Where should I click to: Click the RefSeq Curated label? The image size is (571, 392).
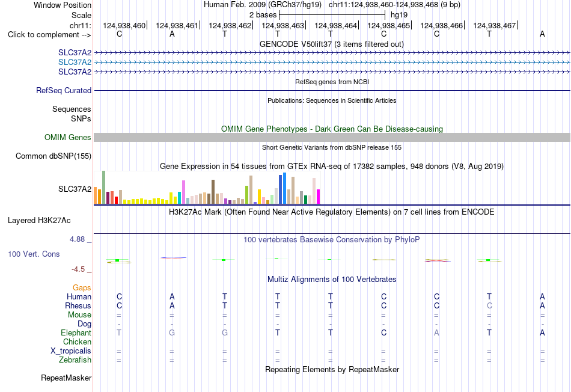(64, 90)
